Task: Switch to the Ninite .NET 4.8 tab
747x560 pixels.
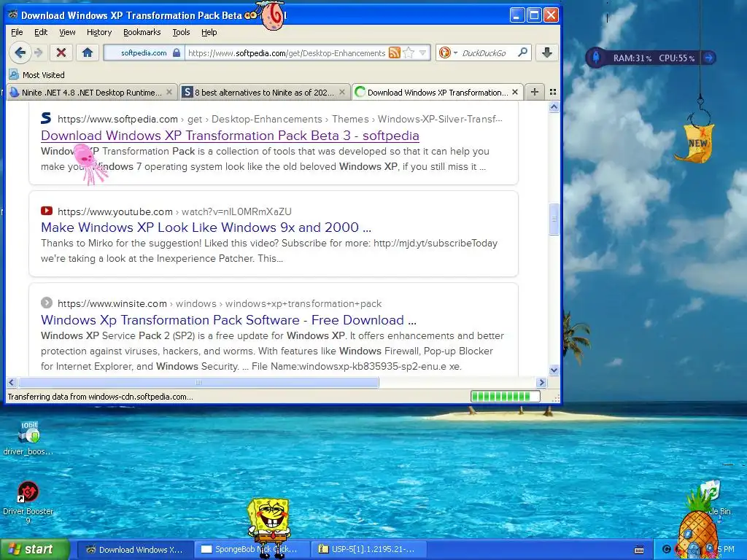Action: coord(91,93)
